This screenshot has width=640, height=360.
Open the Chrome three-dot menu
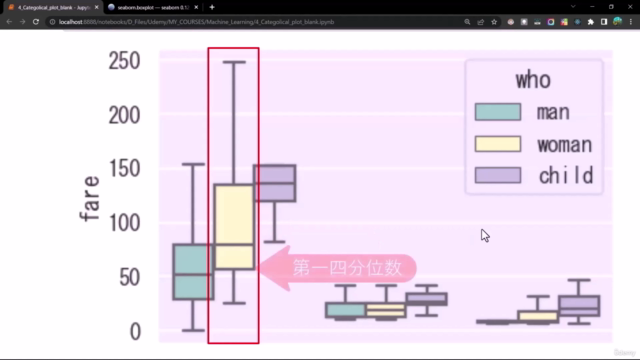[631, 22]
